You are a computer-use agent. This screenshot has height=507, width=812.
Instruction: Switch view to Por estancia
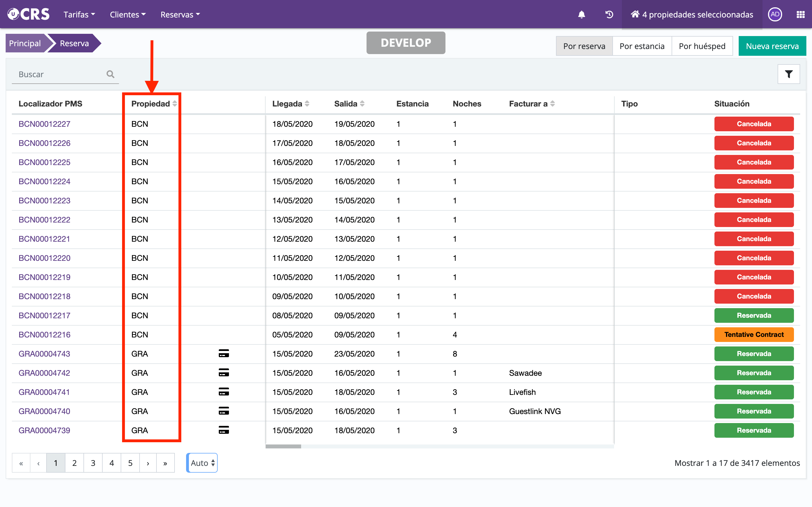coord(641,46)
